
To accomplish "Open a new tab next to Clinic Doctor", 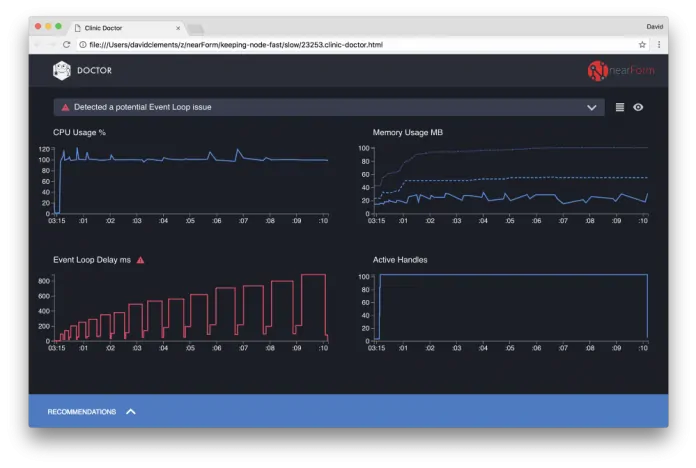I will coord(195,29).
